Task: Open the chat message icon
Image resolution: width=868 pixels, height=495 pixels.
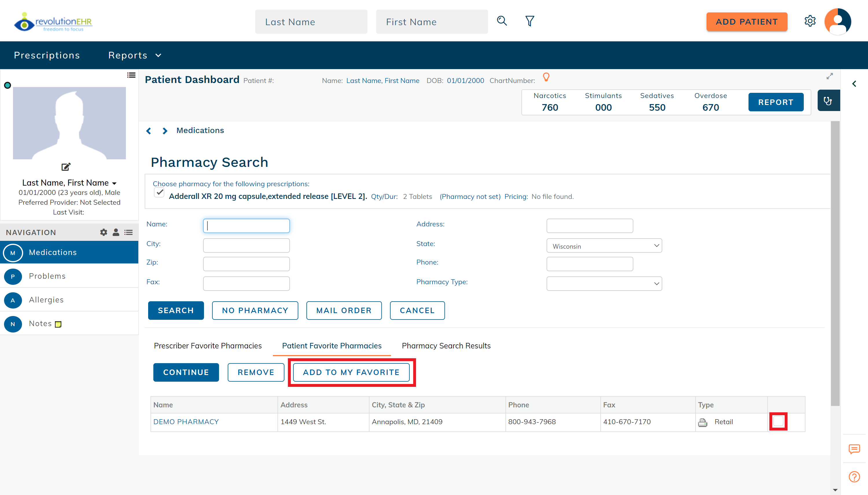Action: click(x=854, y=449)
